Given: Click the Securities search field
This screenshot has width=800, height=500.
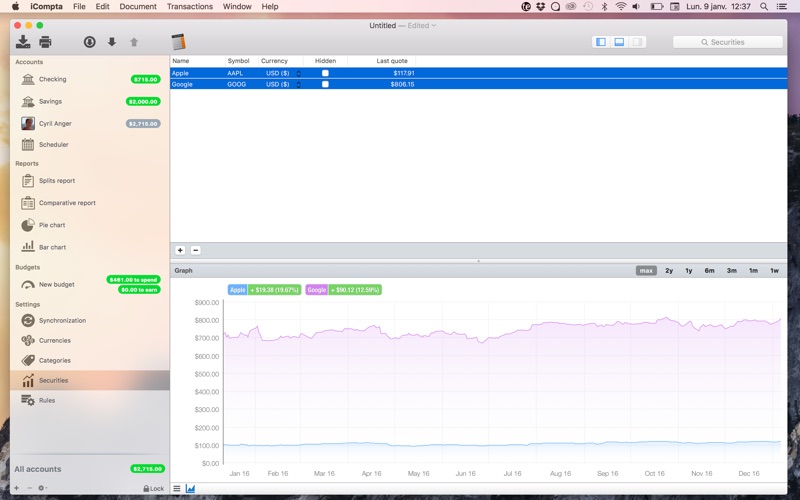Looking at the screenshot, I should [x=728, y=42].
